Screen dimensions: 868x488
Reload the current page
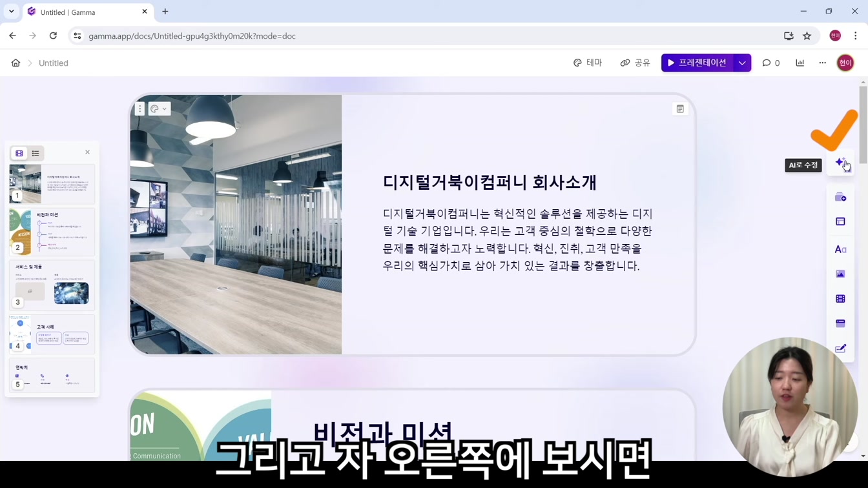tap(53, 36)
